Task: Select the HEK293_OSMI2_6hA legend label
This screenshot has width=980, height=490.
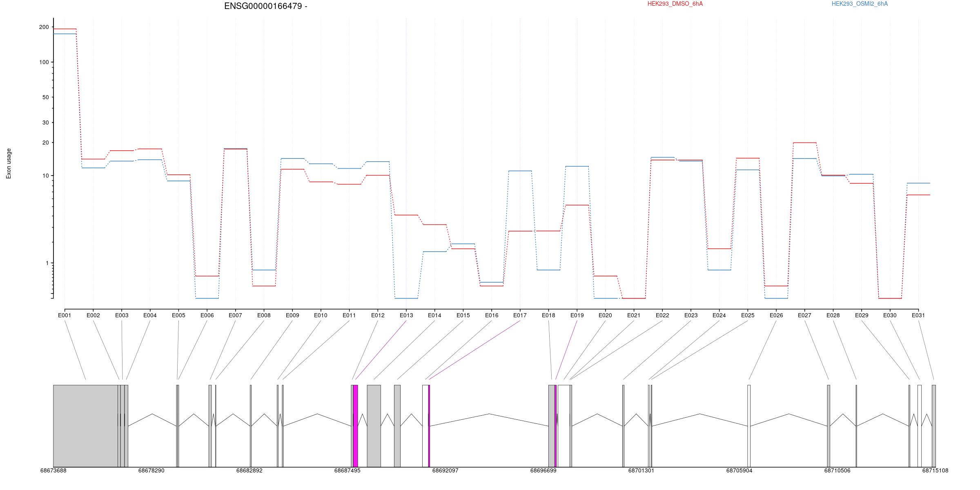Action: click(x=860, y=4)
